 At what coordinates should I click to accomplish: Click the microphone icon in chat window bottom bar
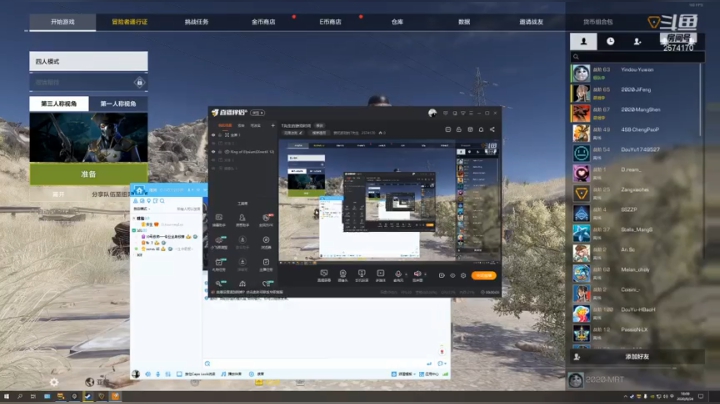tap(158, 374)
